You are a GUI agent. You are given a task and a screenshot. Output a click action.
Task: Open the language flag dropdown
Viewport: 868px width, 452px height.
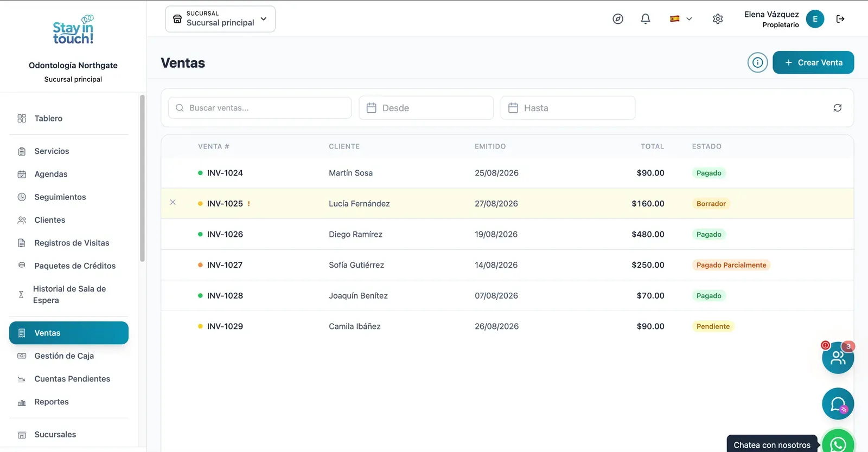(681, 19)
